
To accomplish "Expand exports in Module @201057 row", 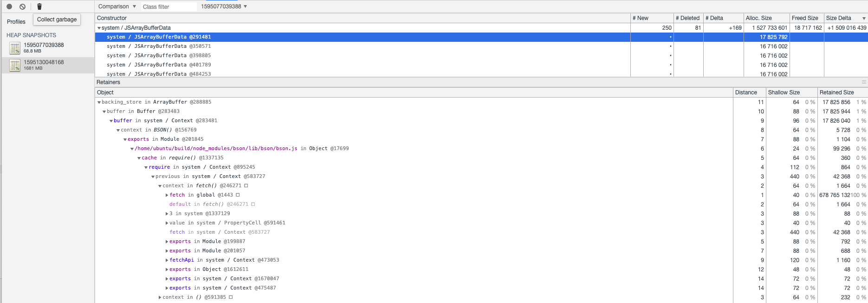I will coord(167,251).
